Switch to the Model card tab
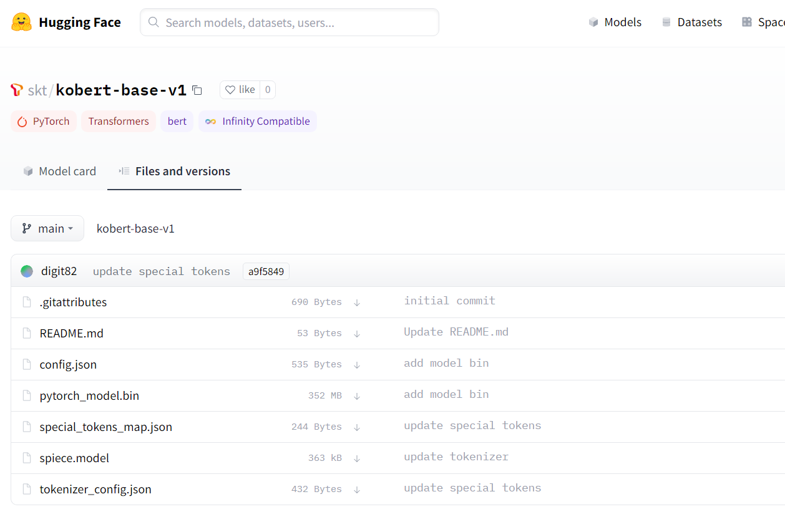The image size is (785, 532). (x=59, y=172)
